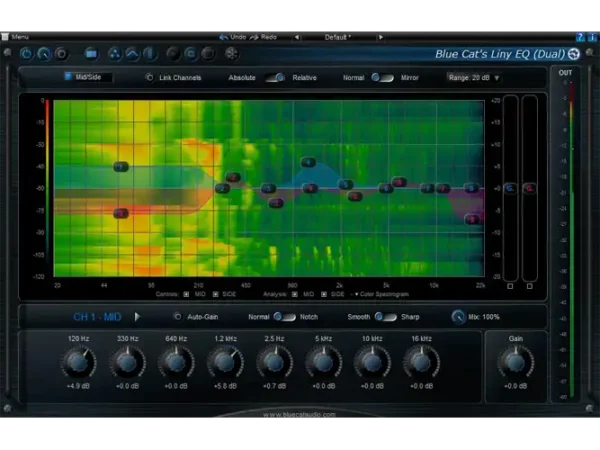The height and width of the screenshot is (450, 600).
Task: Enable Link Channels radio button
Action: pyautogui.click(x=149, y=78)
